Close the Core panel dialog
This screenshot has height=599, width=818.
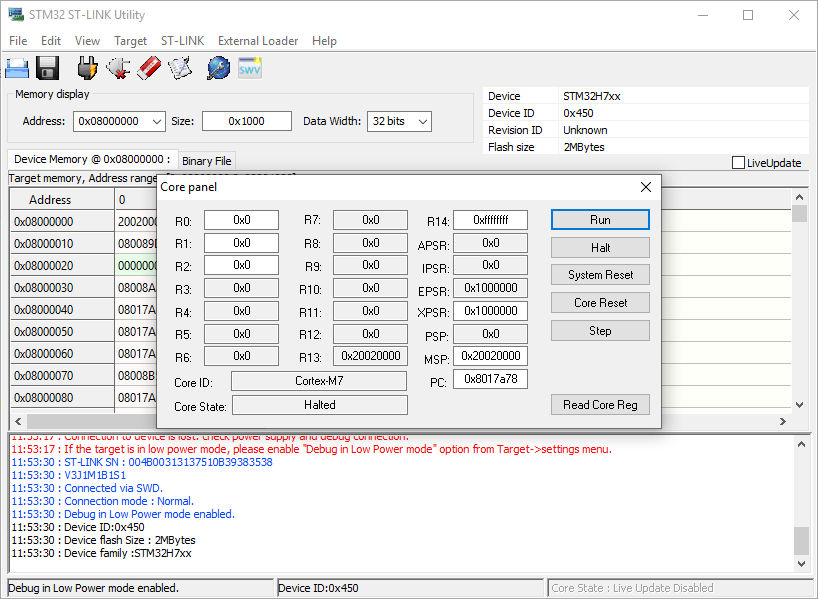(646, 187)
